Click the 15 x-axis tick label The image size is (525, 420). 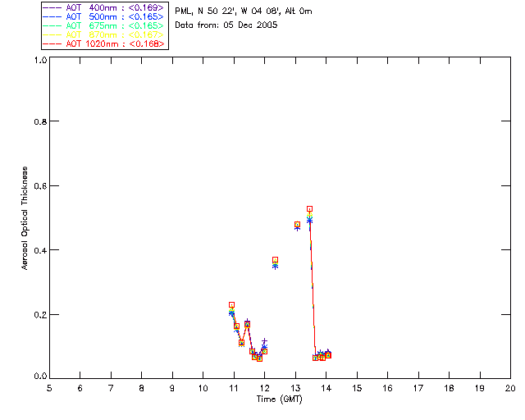[x=357, y=388]
